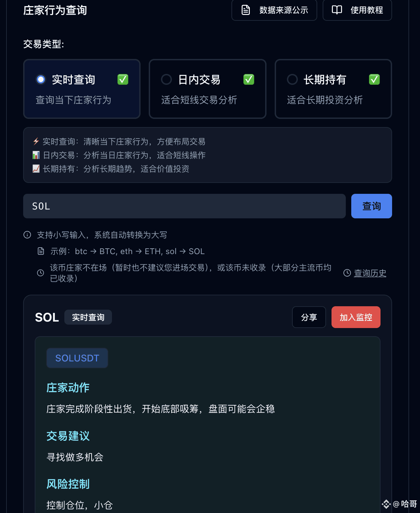Click the green checkmark on 长期持有 card
Screen dimensions: 420x513
click(374, 79)
